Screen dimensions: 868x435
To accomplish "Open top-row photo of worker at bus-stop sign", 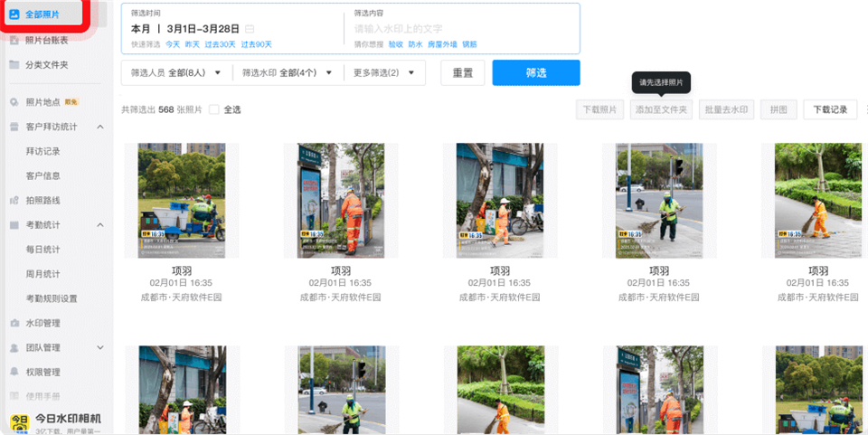I will (x=341, y=201).
